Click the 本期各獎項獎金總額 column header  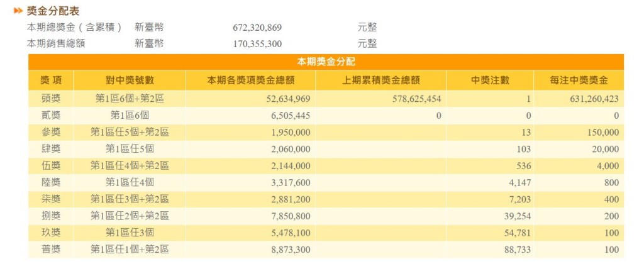[251, 80]
